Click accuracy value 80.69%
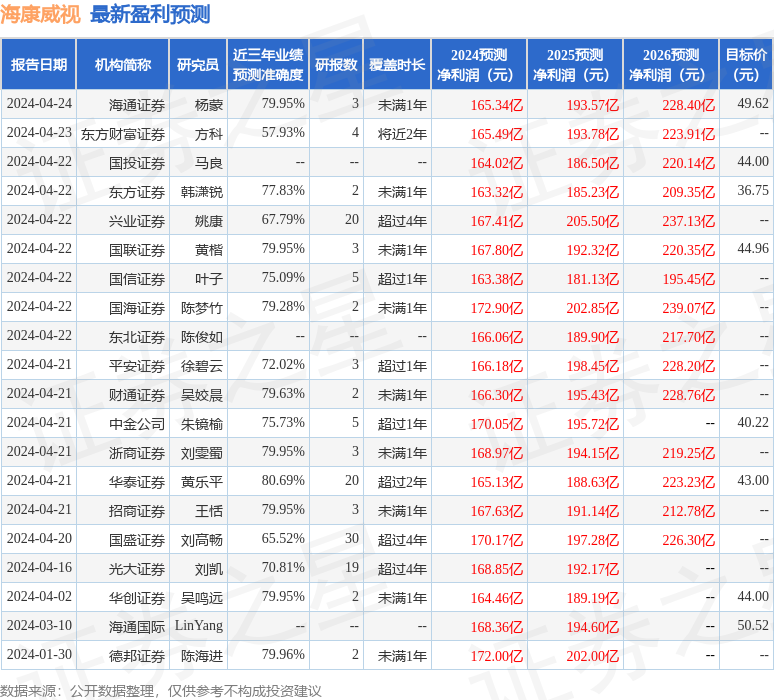The width and height of the screenshot is (774, 700). pos(283,480)
